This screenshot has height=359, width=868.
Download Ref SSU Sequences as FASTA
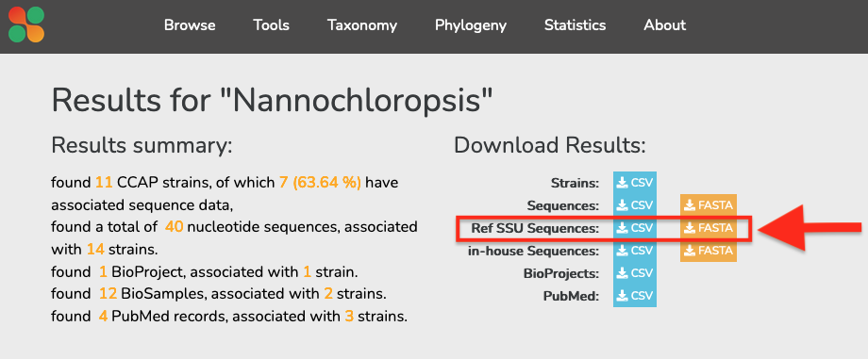click(x=708, y=228)
